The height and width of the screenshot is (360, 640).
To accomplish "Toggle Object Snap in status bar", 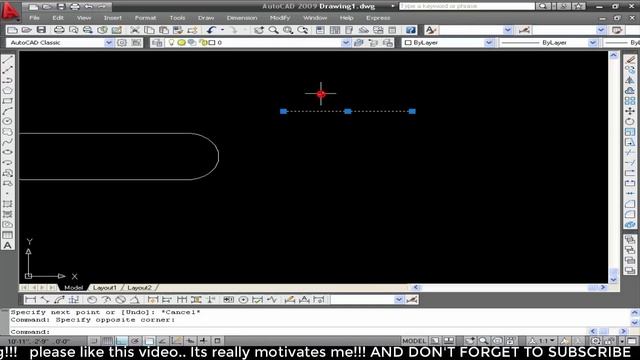I will pos(149,341).
